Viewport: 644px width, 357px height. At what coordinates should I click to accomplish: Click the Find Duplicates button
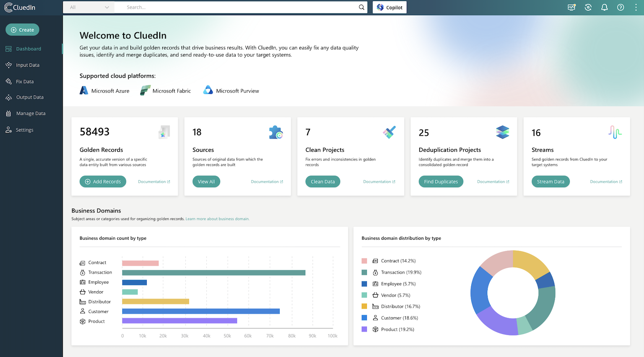441,181
